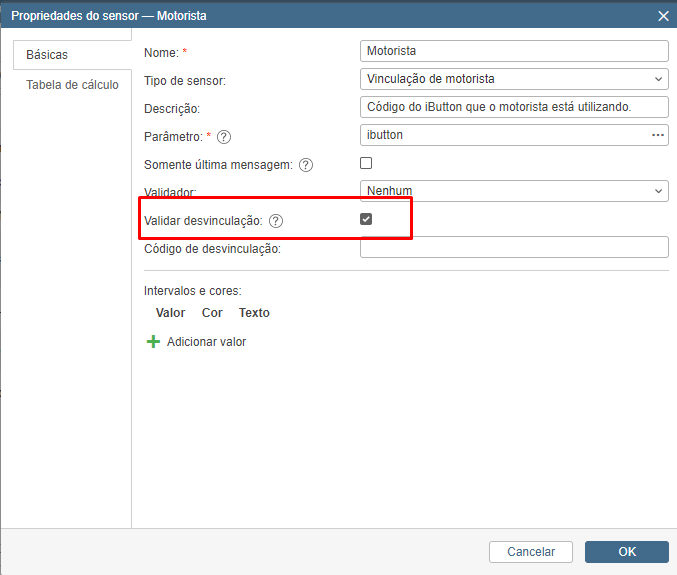This screenshot has height=575, width=677.
Task: Open the Tipo de sensor dropdown
Action: 513,79
